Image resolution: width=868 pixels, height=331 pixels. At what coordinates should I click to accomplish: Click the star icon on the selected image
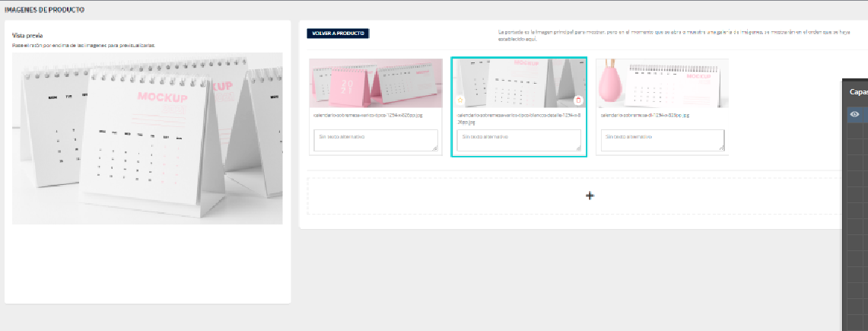(x=459, y=100)
